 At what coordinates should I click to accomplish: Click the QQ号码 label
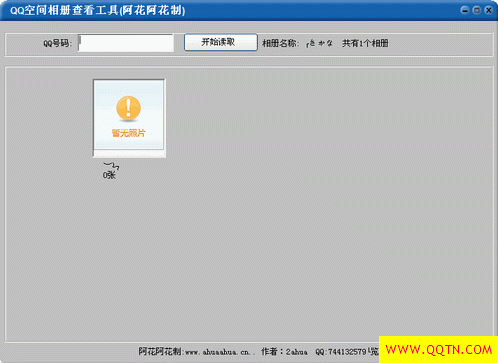(57, 43)
